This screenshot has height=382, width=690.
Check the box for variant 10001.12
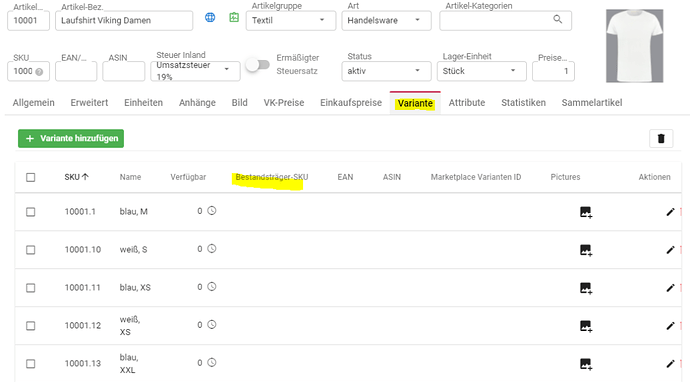(30, 326)
